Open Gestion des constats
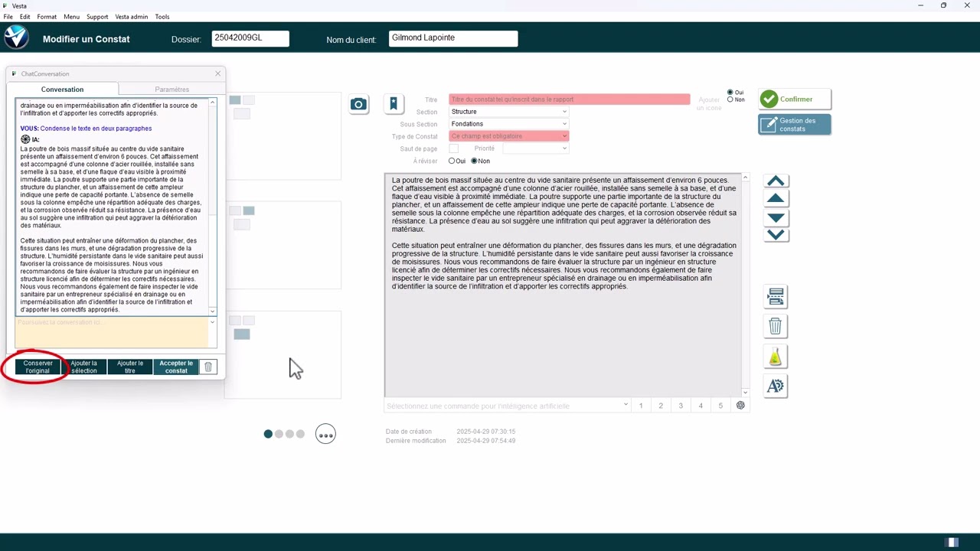Image resolution: width=980 pixels, height=551 pixels. coord(795,125)
